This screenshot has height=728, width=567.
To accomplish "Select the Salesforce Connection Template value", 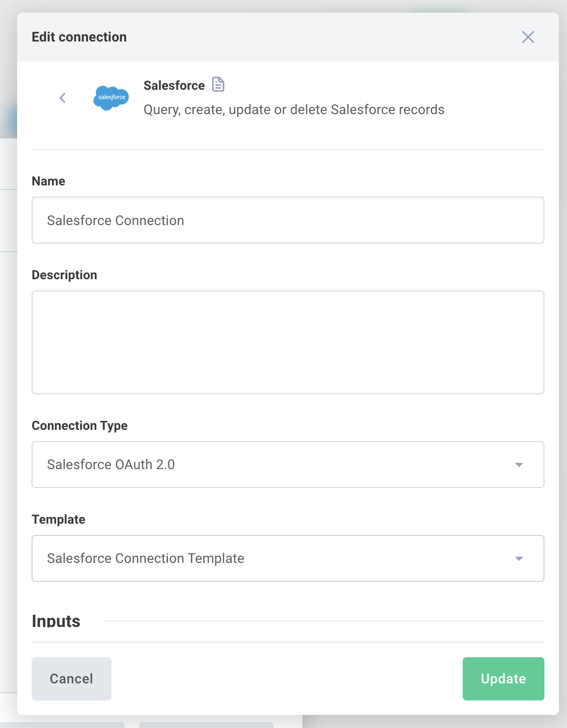I will point(145,558).
